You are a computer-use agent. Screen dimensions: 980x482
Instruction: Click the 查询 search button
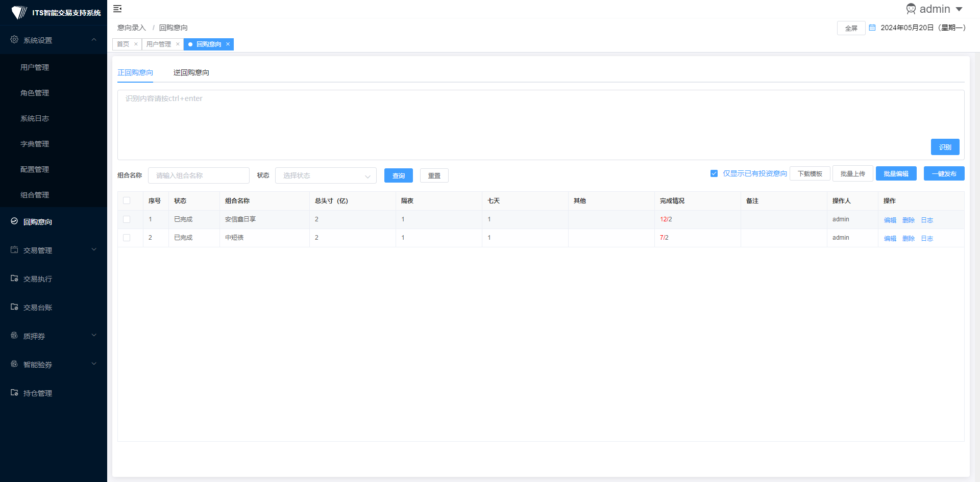399,175
